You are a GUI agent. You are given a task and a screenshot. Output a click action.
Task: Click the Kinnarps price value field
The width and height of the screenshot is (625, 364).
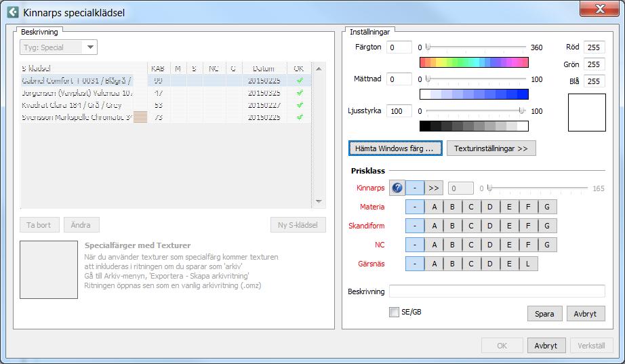[x=461, y=188]
